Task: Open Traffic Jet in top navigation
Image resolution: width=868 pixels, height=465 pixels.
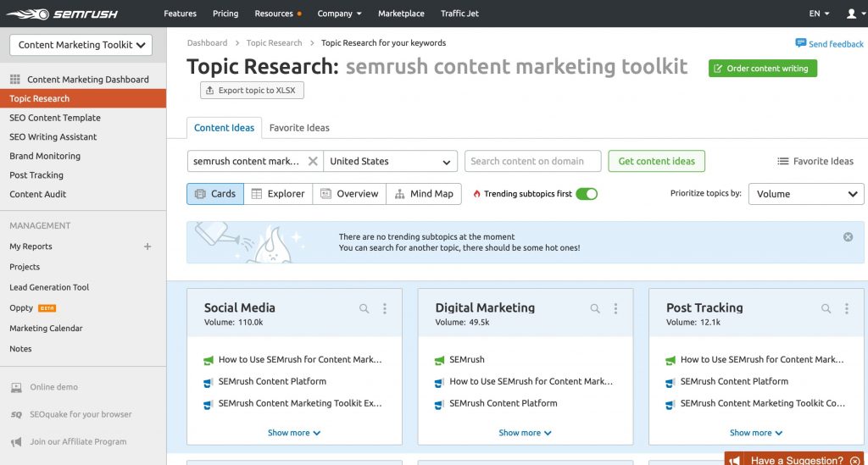Action: tap(459, 14)
